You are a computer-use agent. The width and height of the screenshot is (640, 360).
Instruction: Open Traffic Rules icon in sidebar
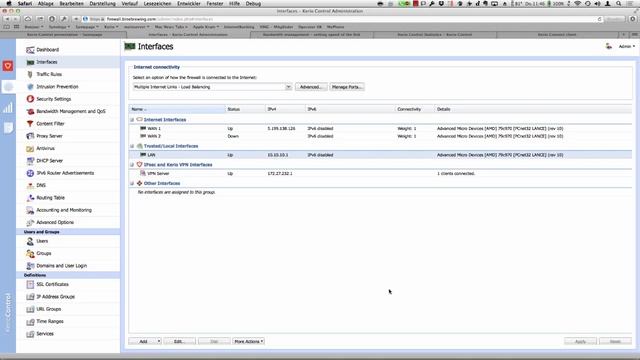(30, 74)
